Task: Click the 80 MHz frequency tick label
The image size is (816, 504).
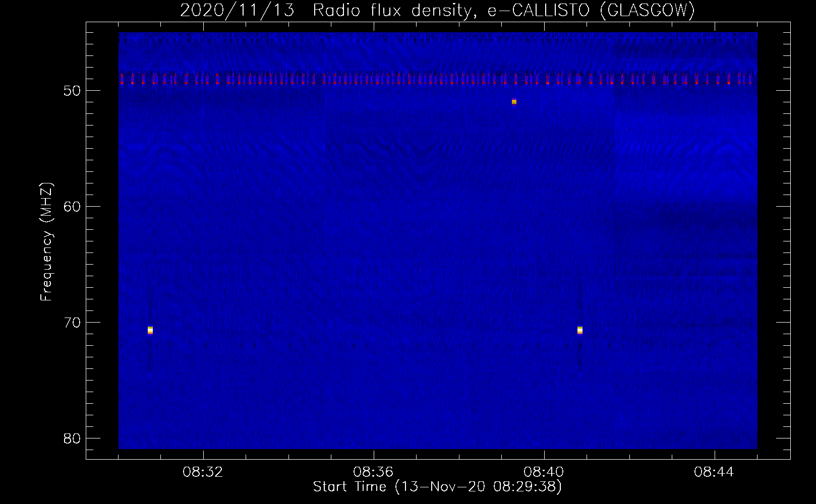Action: pyautogui.click(x=72, y=438)
